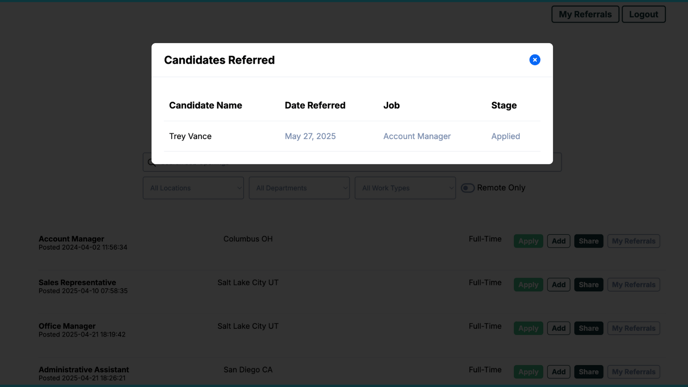This screenshot has height=387, width=688.
Task: Close the Candidates Referred dialog
Action: [534, 60]
